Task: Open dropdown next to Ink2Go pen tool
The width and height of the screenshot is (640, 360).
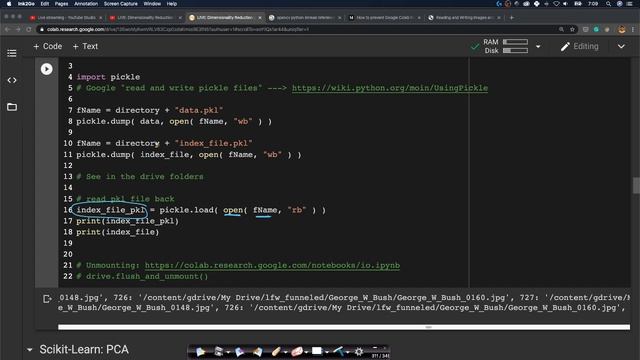Action: (x=285, y=352)
